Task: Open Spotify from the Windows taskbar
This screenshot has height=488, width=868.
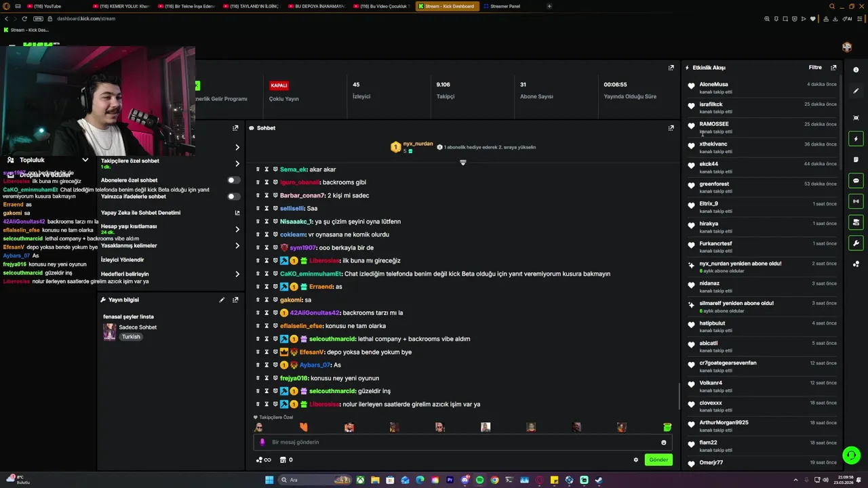Action: pos(479,480)
